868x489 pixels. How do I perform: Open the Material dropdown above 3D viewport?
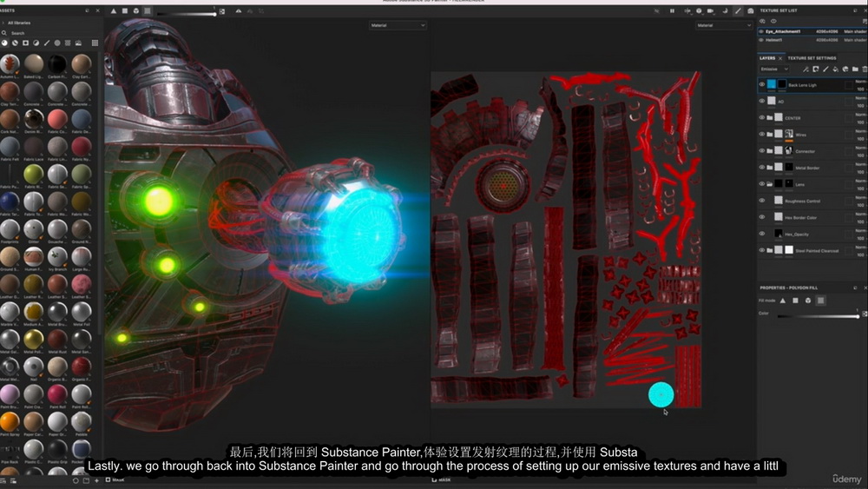click(x=398, y=25)
